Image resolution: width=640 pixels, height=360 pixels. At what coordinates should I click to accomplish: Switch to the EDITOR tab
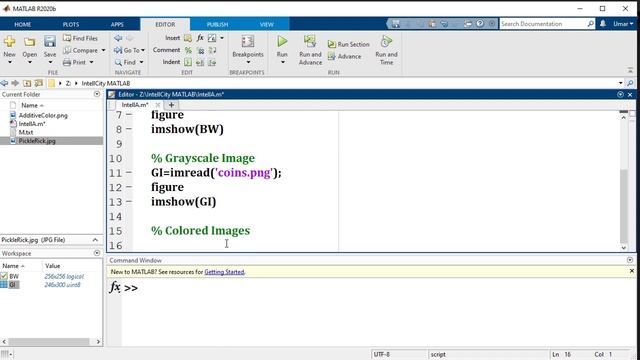click(165, 24)
